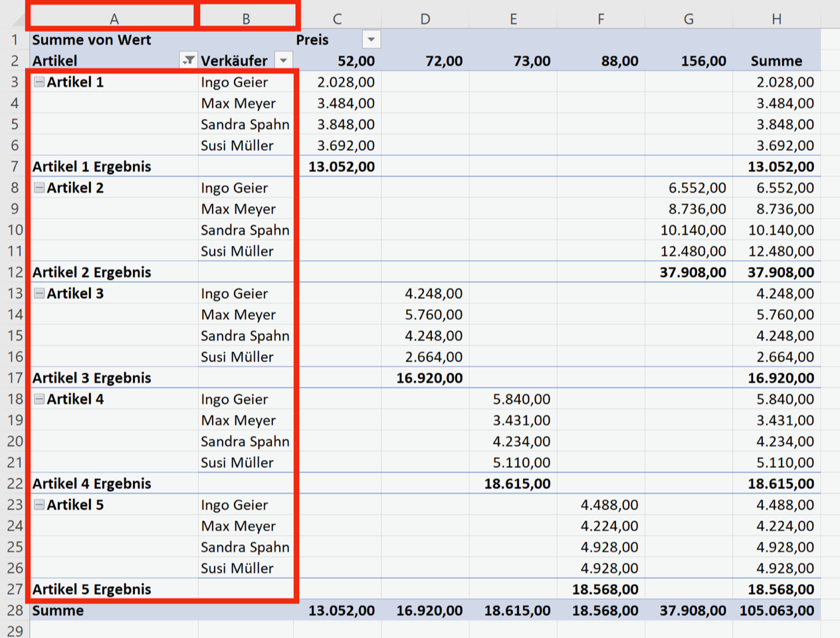Click Ingo Geier under Artikel 1
This screenshot has width=840, height=638.
[246, 82]
